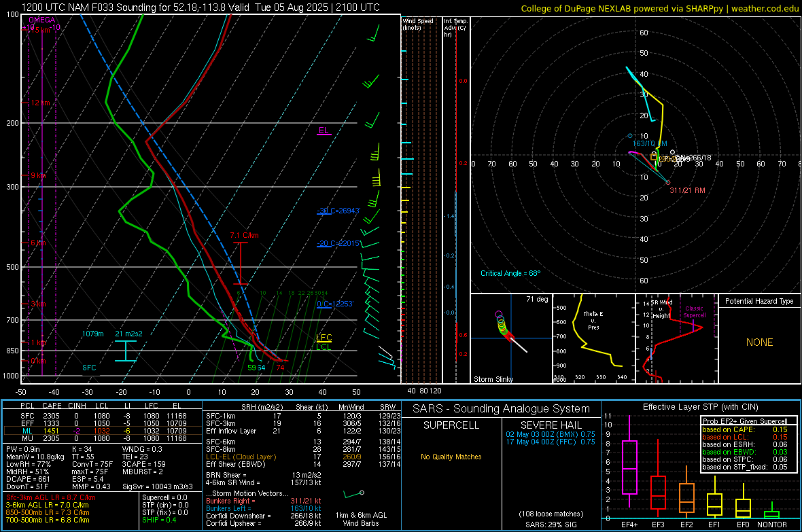Open the 17 May 04 00Z (FFC) hail analogue

pos(551,442)
